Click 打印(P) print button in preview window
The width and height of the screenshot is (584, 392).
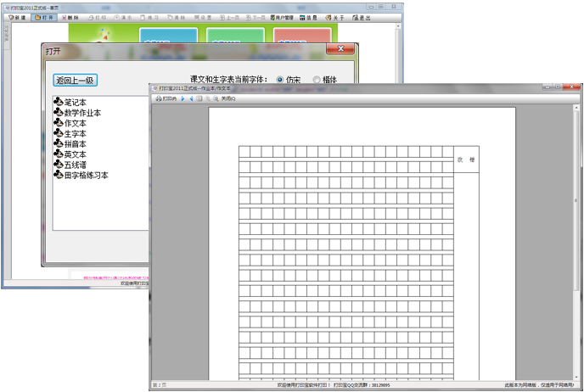tap(166, 98)
